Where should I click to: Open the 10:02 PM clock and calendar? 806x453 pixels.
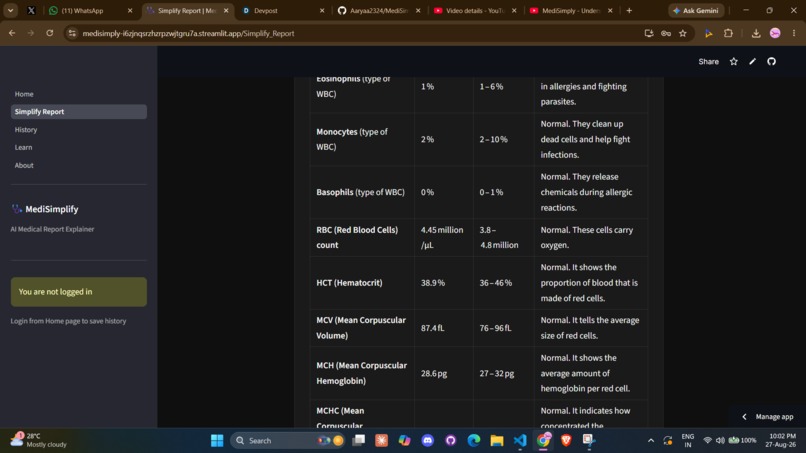point(780,440)
